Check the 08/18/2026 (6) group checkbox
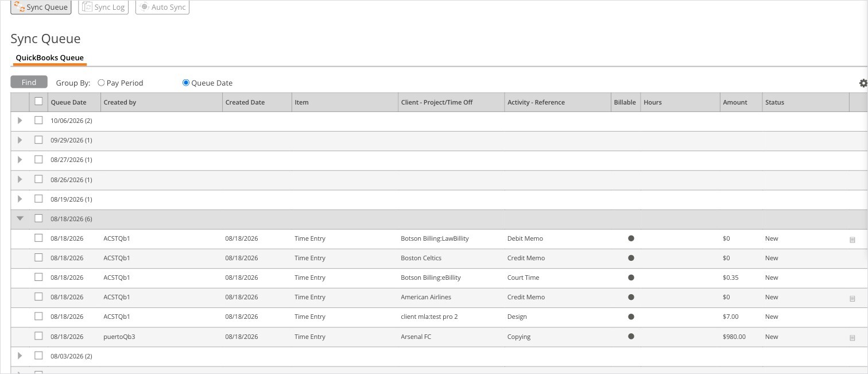This screenshot has height=374, width=868. pyautogui.click(x=38, y=218)
